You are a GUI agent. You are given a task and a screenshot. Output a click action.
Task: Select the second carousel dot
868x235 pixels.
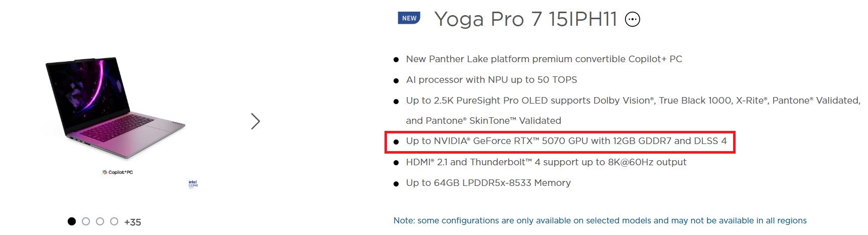[86, 221]
